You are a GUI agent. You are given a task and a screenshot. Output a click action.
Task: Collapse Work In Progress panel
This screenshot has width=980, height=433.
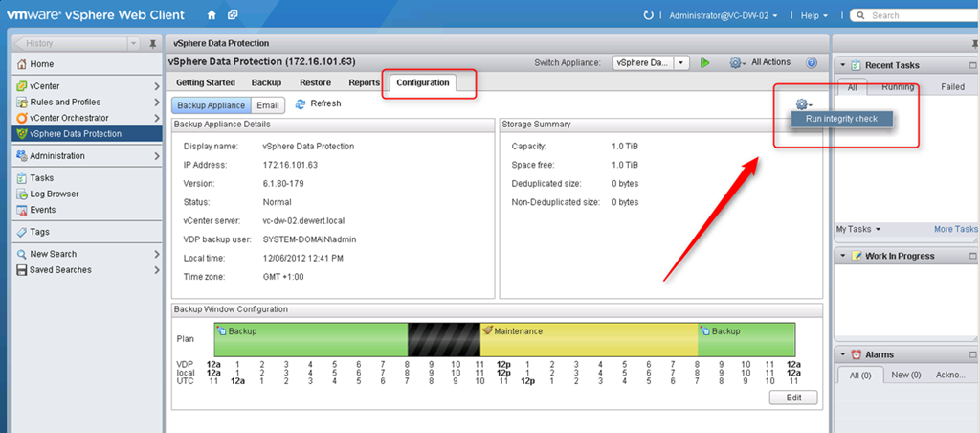pyautogui.click(x=843, y=256)
